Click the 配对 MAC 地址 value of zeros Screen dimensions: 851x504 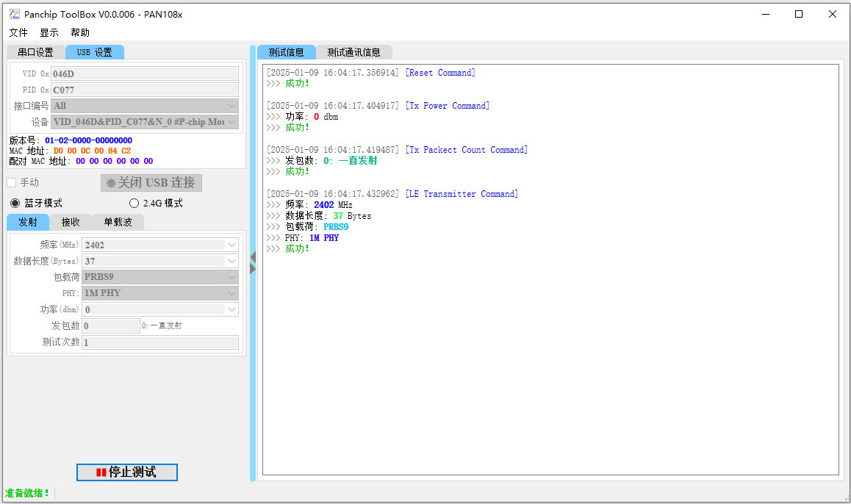point(115,161)
